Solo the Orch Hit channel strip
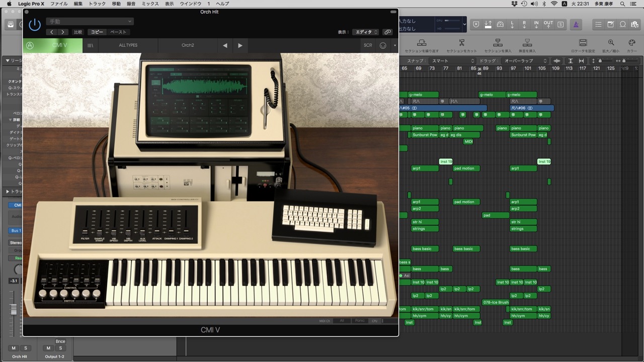Image resolution: width=644 pixels, height=362 pixels. pyautogui.click(x=25, y=348)
